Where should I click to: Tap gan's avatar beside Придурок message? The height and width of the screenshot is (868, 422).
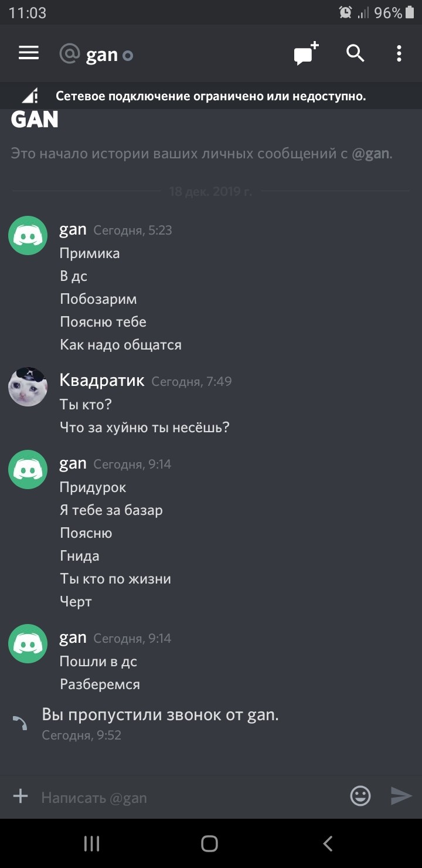point(28,469)
